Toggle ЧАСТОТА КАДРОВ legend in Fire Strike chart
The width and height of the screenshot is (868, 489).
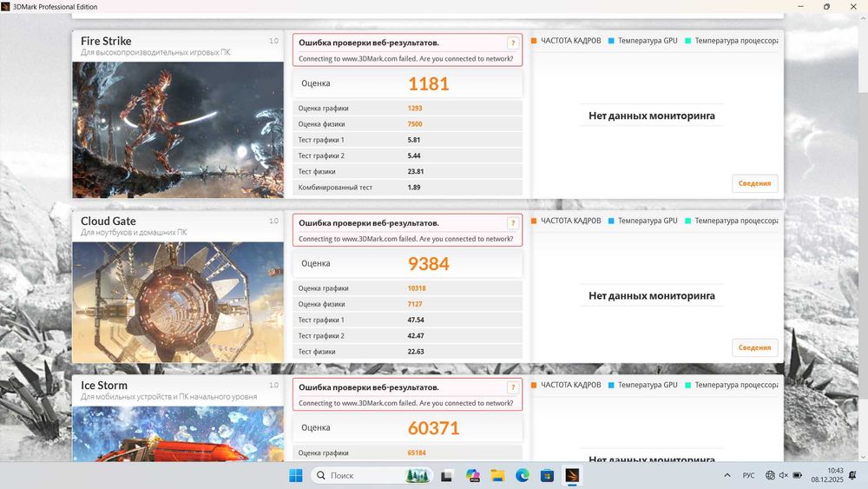click(x=566, y=41)
